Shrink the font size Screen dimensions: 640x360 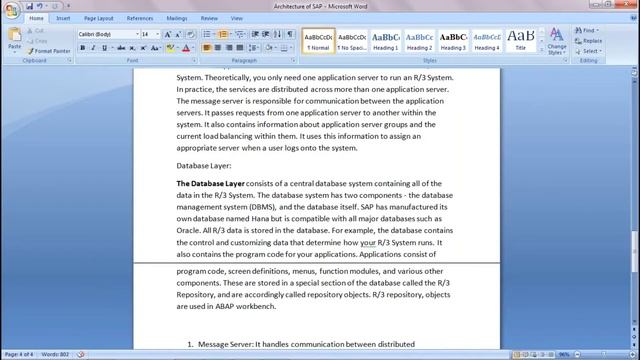[x=178, y=34]
